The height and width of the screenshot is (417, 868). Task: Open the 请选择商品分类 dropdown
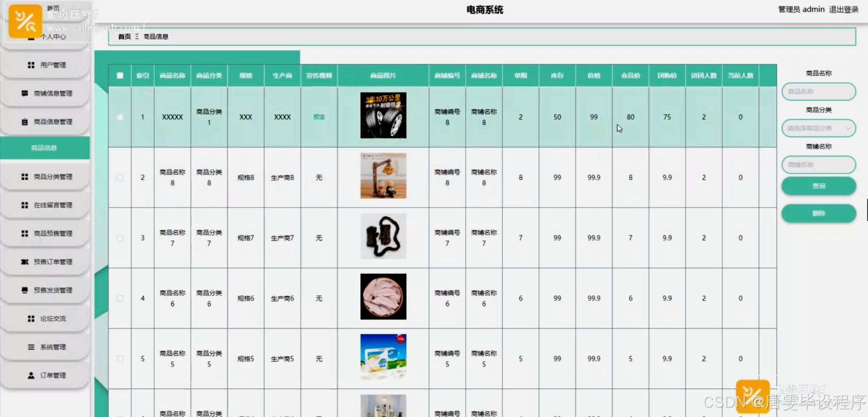pos(819,128)
